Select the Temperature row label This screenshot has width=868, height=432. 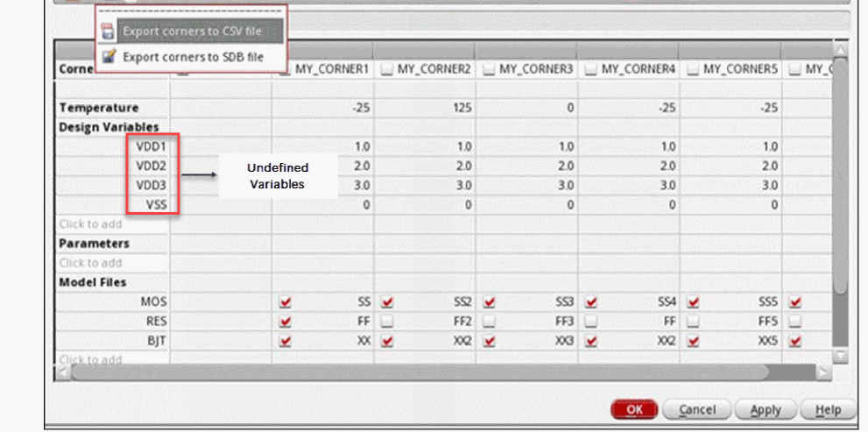(99, 108)
